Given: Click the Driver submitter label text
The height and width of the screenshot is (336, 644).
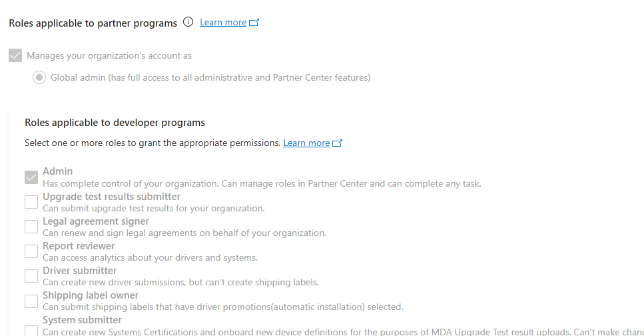Looking at the screenshot, I should tap(80, 271).
